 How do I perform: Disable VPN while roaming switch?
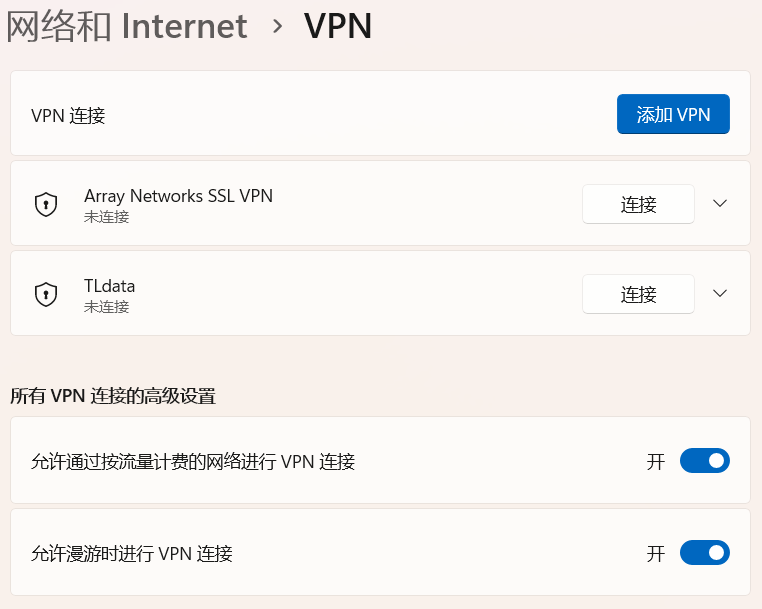(704, 553)
